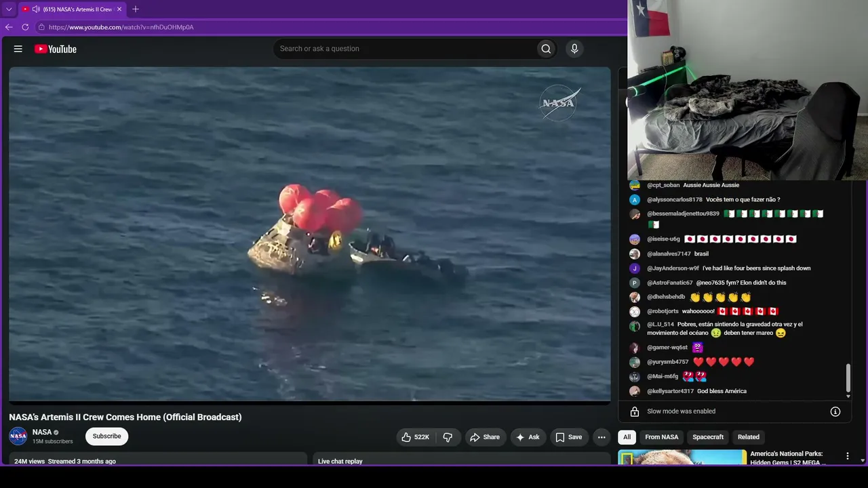Click the slow mode lock icon
This screenshot has width=868, height=488.
tap(635, 411)
